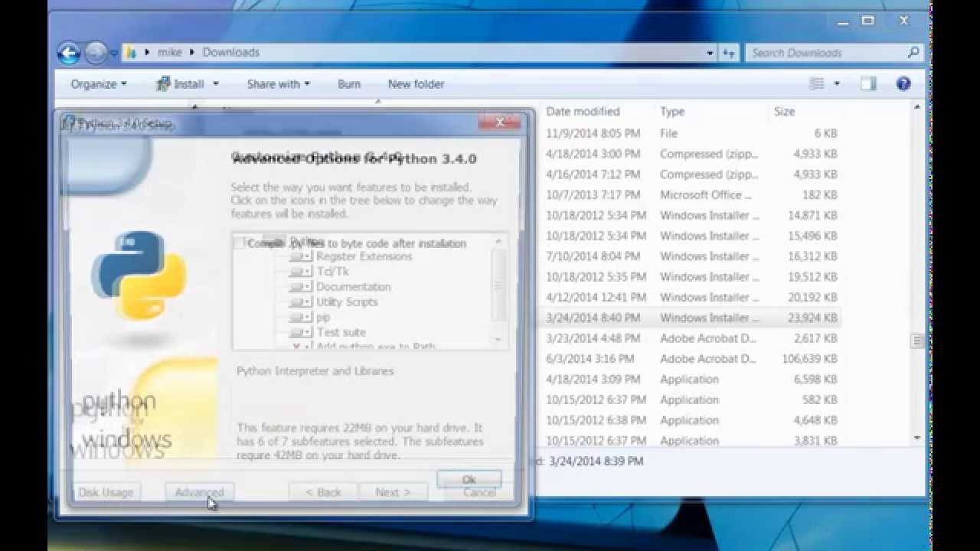Open the recent pages dropdown beside nav arrows
The height and width of the screenshot is (551, 980).
tap(113, 54)
